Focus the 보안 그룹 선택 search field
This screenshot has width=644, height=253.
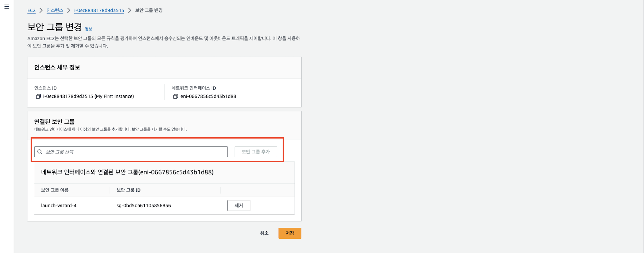135,152
